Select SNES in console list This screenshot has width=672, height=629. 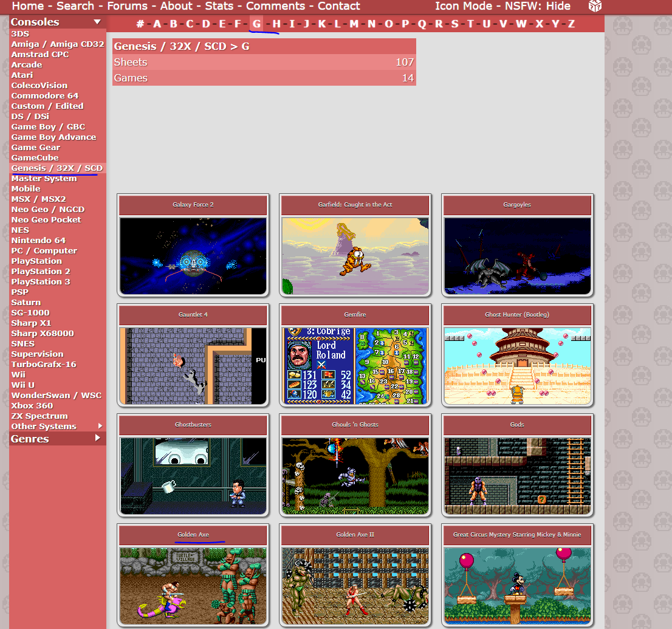(22, 343)
